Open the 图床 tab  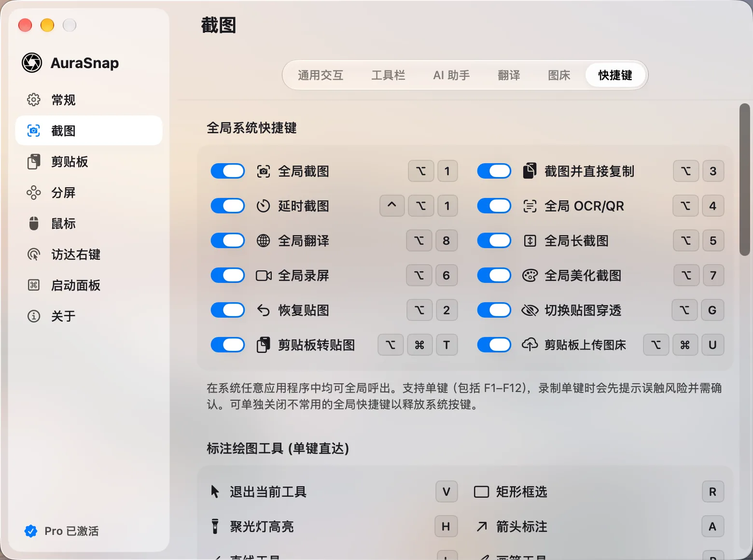tap(559, 75)
